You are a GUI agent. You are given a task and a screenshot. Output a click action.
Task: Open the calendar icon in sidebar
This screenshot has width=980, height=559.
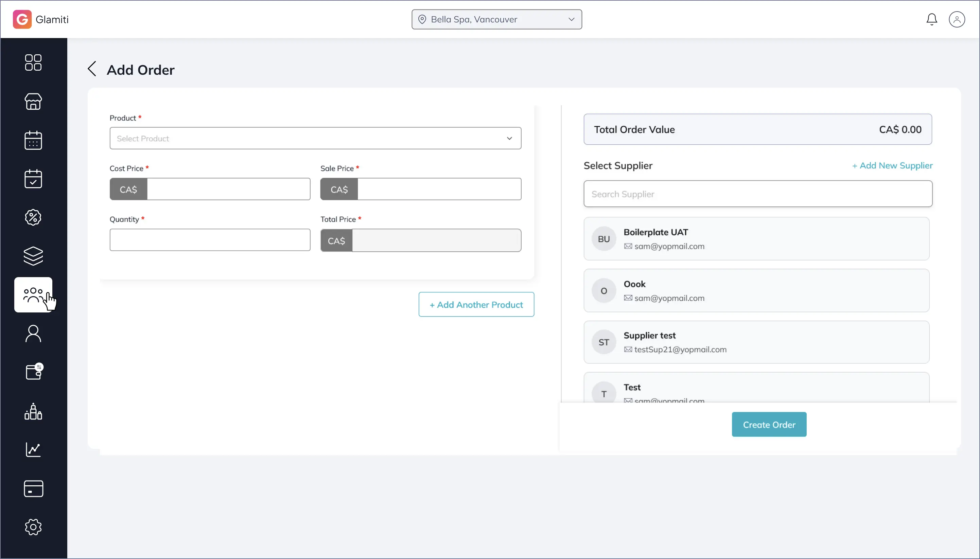coord(33,140)
